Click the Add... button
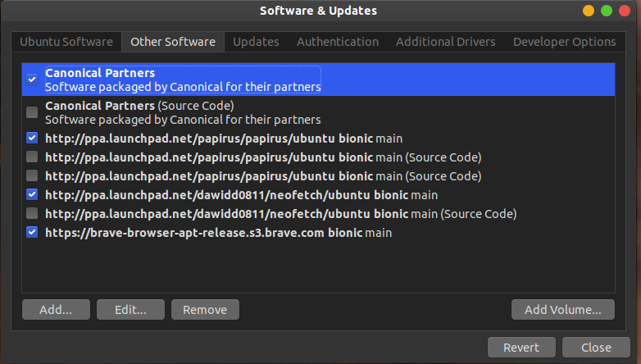Screen dimensions: 641x364 (x=56, y=310)
